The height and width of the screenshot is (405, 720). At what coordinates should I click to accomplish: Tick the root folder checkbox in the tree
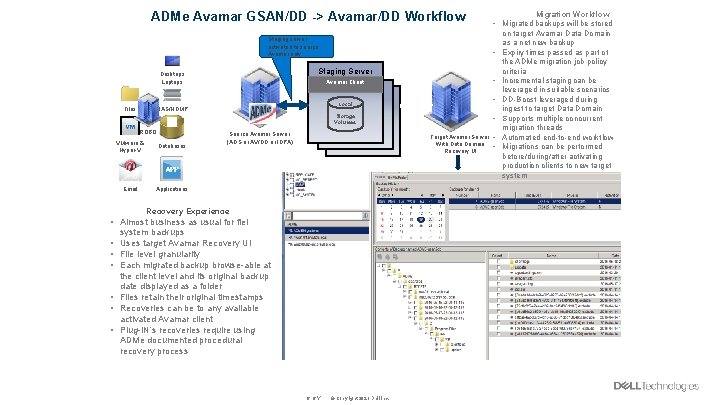(x=384, y=265)
